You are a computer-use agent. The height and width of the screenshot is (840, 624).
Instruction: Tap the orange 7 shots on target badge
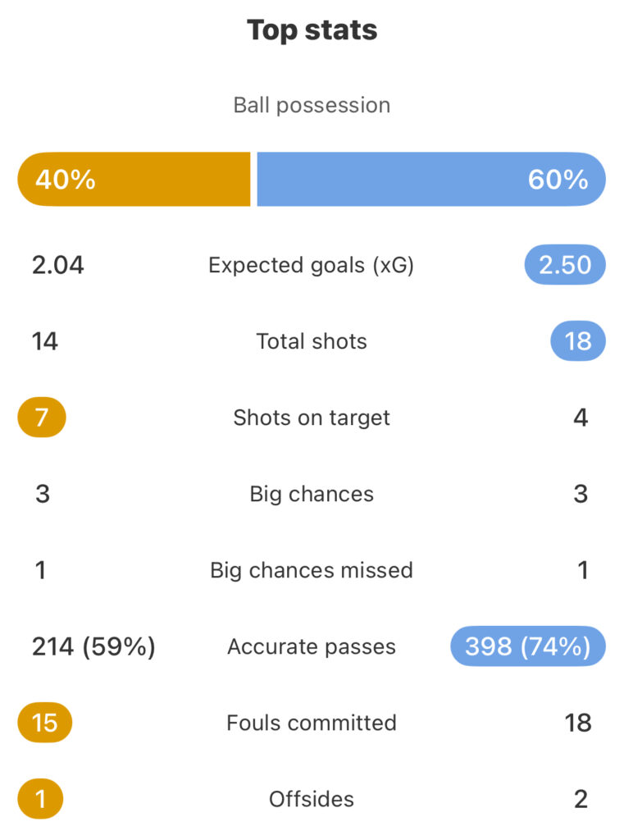click(42, 418)
